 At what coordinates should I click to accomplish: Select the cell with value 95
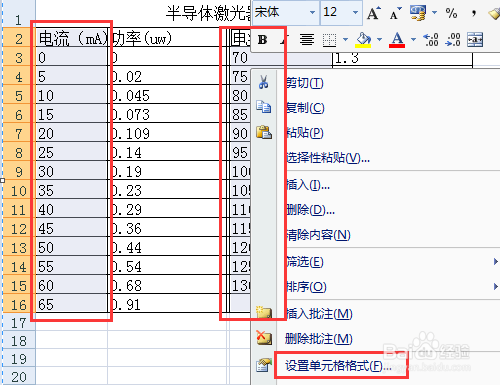tap(241, 152)
